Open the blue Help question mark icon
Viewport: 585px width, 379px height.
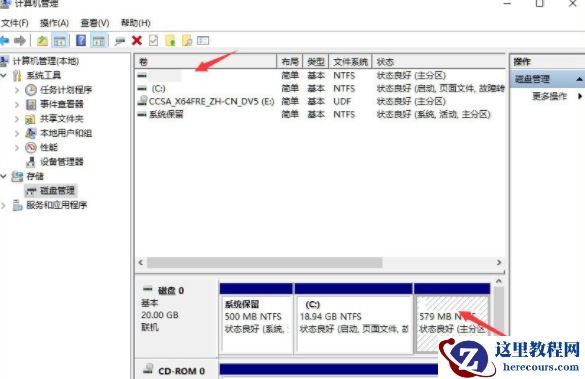click(x=81, y=40)
